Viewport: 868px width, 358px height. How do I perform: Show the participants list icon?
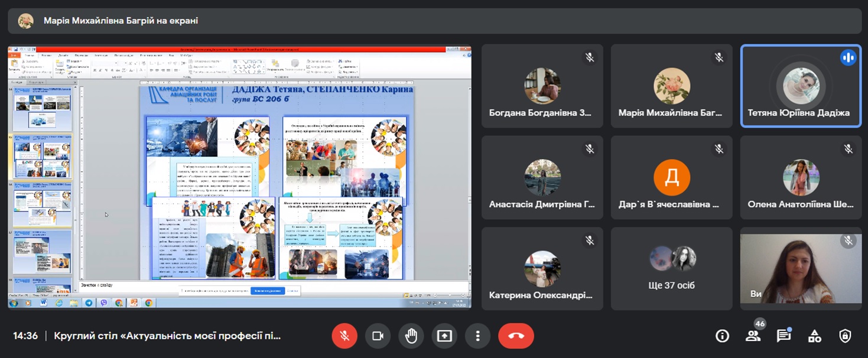753,336
